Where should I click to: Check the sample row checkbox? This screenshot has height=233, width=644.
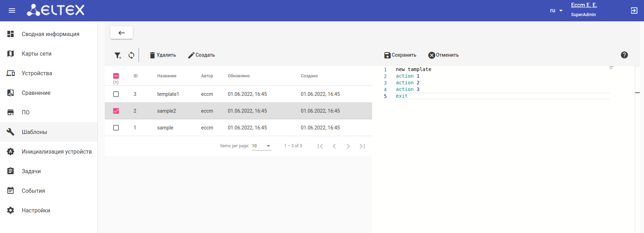coord(116,128)
